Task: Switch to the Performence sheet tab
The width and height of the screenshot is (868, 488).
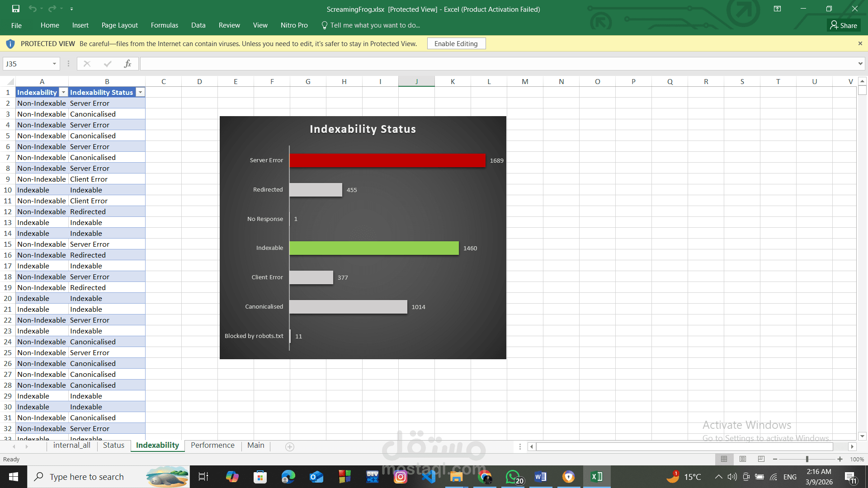Action: (x=212, y=445)
